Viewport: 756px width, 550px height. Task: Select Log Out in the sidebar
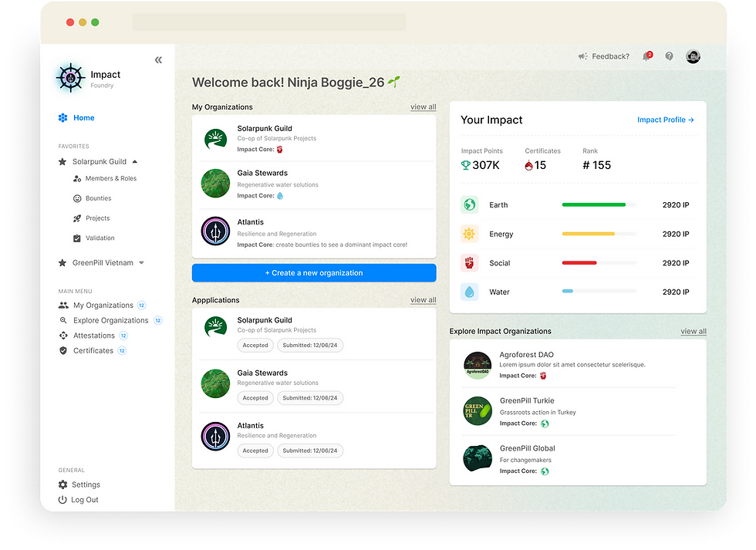click(85, 500)
